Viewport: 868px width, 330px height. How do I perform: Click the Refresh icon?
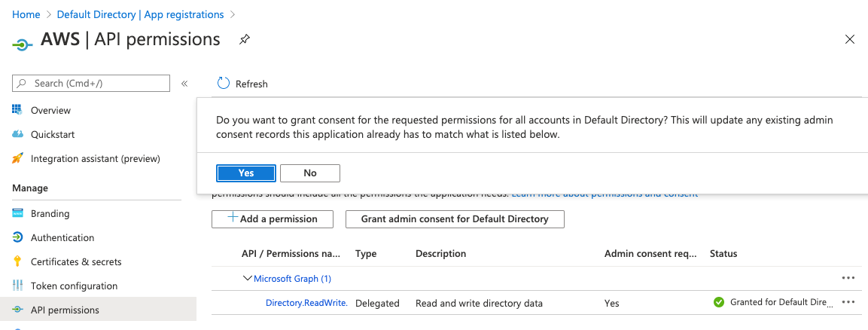[224, 84]
